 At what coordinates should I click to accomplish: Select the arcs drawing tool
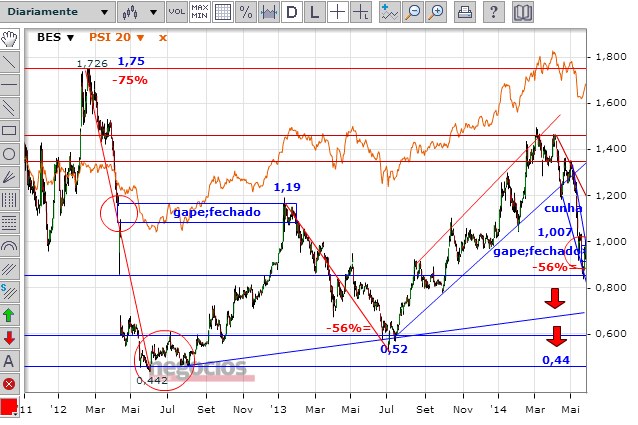pyautogui.click(x=9, y=246)
